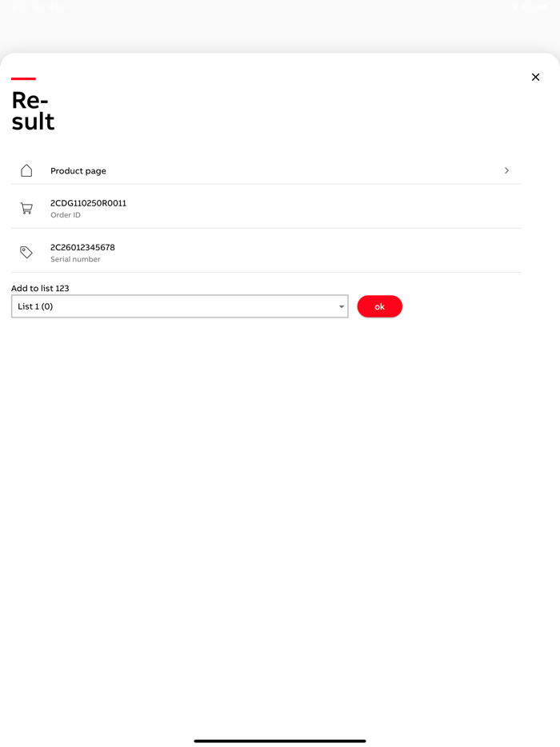The image size is (560, 747).
Task: Tap the Result heading text
Action: pos(32,110)
